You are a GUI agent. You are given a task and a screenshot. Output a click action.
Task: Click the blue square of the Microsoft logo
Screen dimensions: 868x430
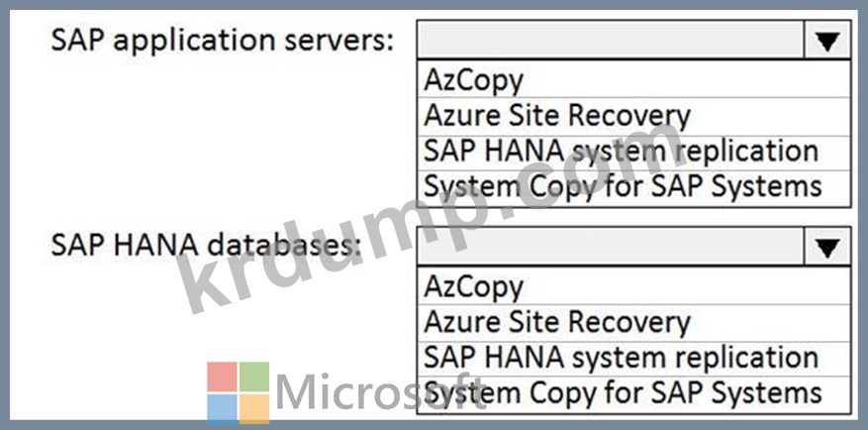pos(223,409)
